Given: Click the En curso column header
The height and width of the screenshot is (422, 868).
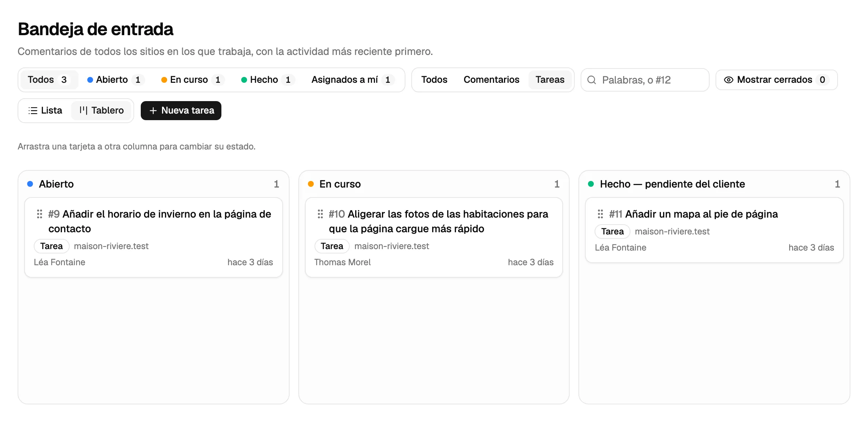Looking at the screenshot, I should pos(340,184).
